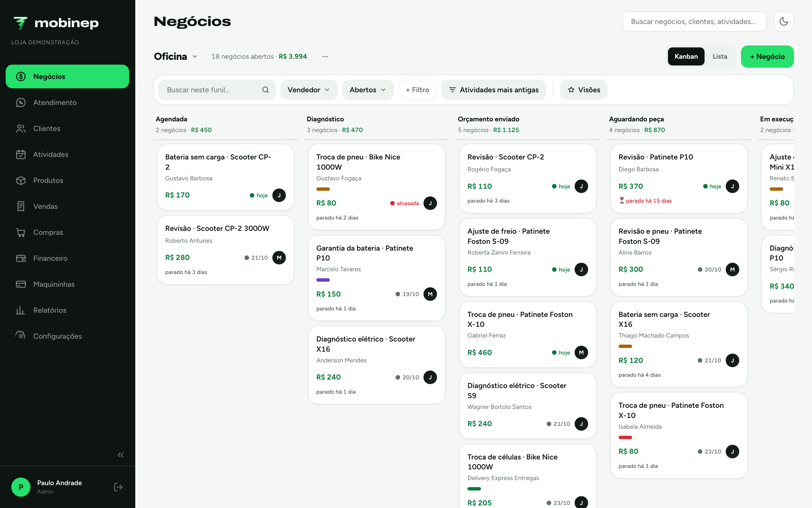812x508 pixels.
Task: Click the mobinep logo
Action: (x=56, y=23)
